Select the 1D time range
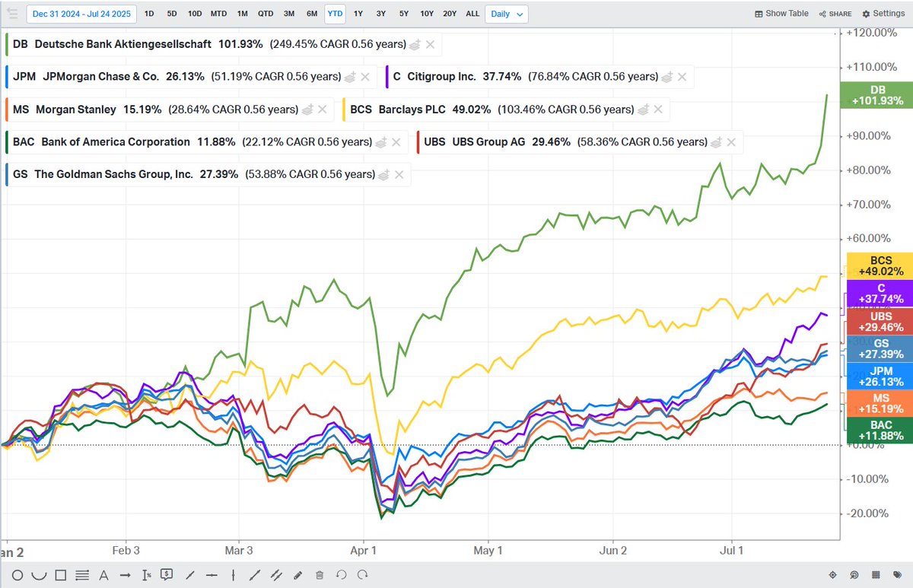The image size is (913, 588). coord(149,14)
